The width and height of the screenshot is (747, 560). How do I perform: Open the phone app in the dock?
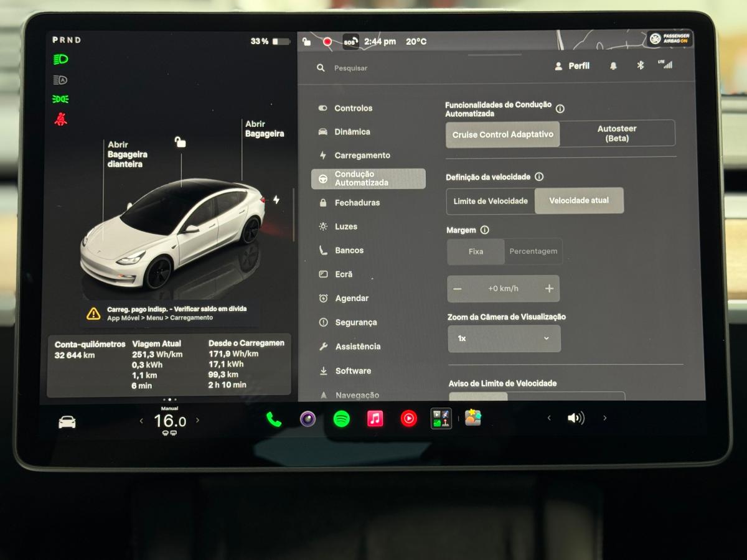[274, 419]
